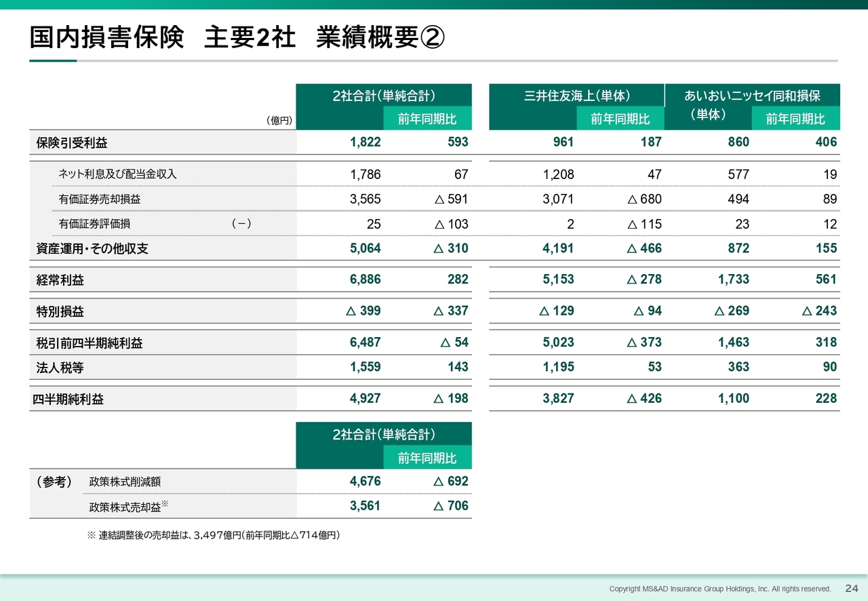The width and height of the screenshot is (868, 601).
Task: Click the slide title 国内損害保険 主要2社 業績概要②
Action: click(x=237, y=38)
